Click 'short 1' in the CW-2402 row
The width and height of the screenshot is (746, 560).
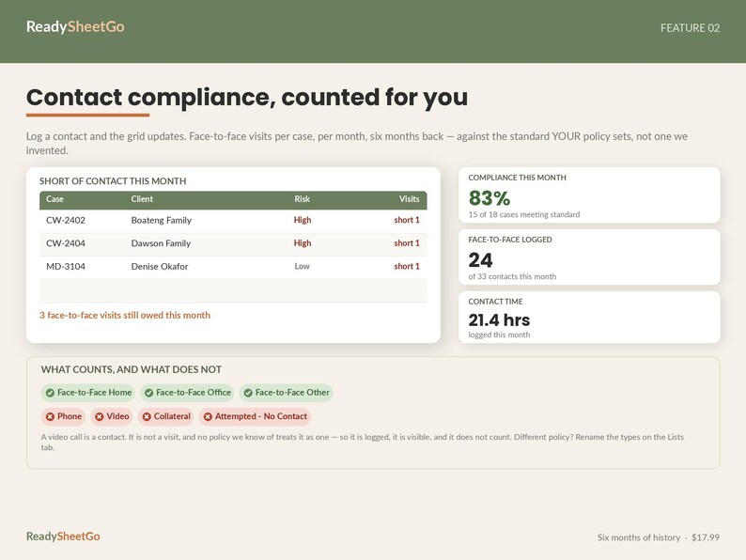pyautogui.click(x=407, y=220)
